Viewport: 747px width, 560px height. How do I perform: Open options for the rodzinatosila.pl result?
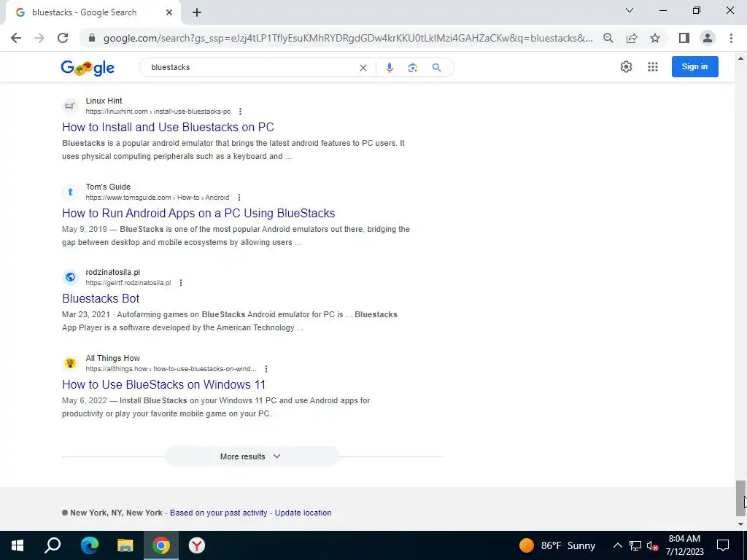[x=181, y=283]
